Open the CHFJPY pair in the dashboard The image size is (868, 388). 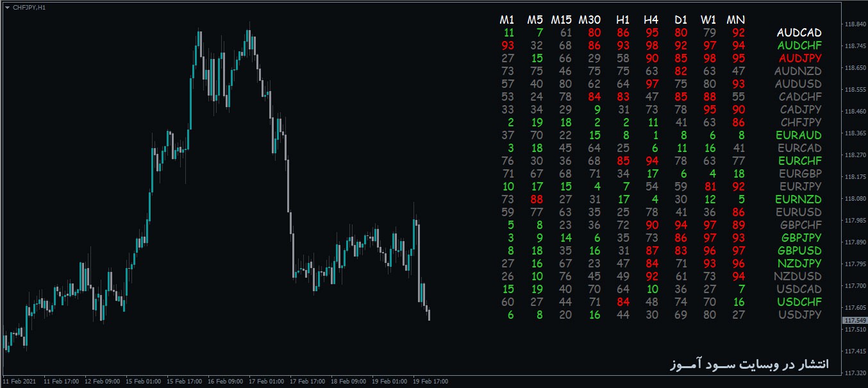tap(801, 122)
